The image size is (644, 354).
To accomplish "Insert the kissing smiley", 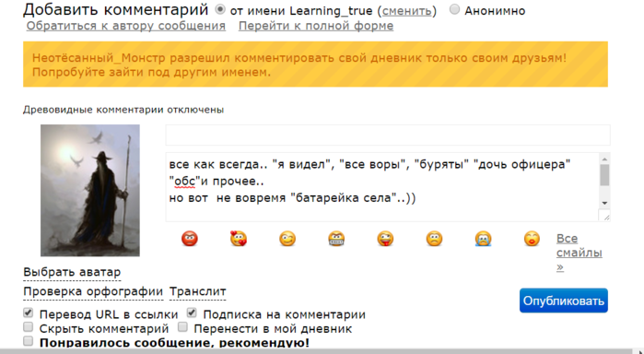I will pyautogui.click(x=532, y=239).
